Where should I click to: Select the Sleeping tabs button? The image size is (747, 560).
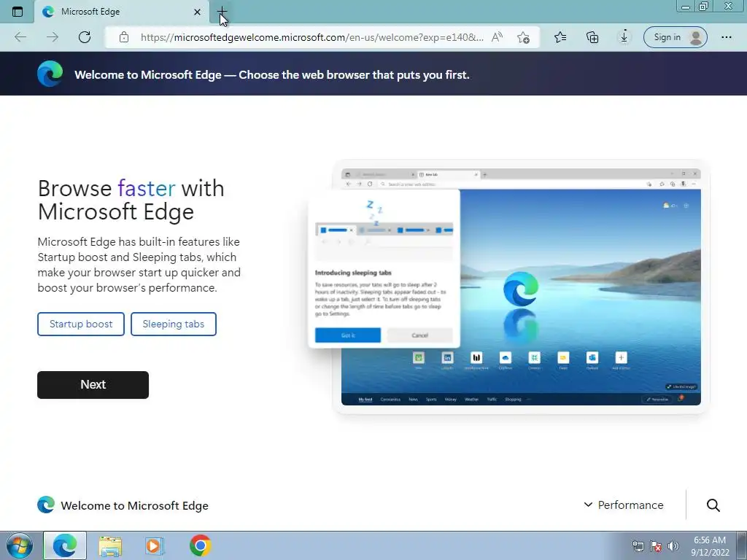tap(174, 324)
